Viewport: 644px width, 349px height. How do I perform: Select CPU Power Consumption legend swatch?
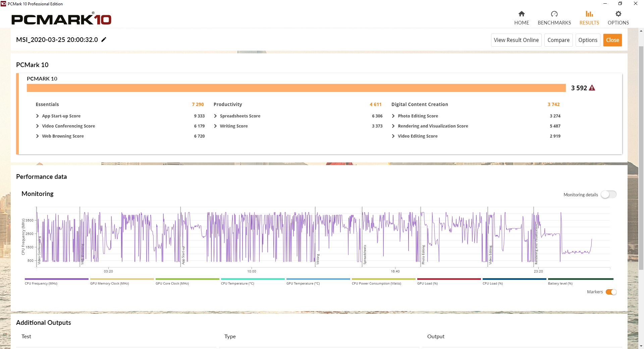coord(384,279)
